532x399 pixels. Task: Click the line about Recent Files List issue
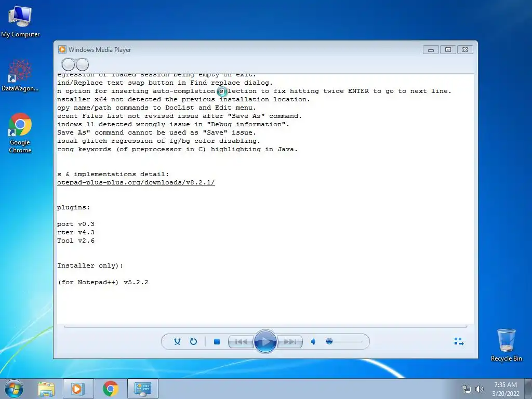click(179, 116)
